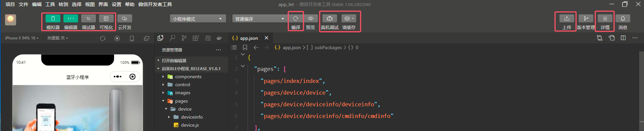Click the 编译 compile button

(x=296, y=18)
